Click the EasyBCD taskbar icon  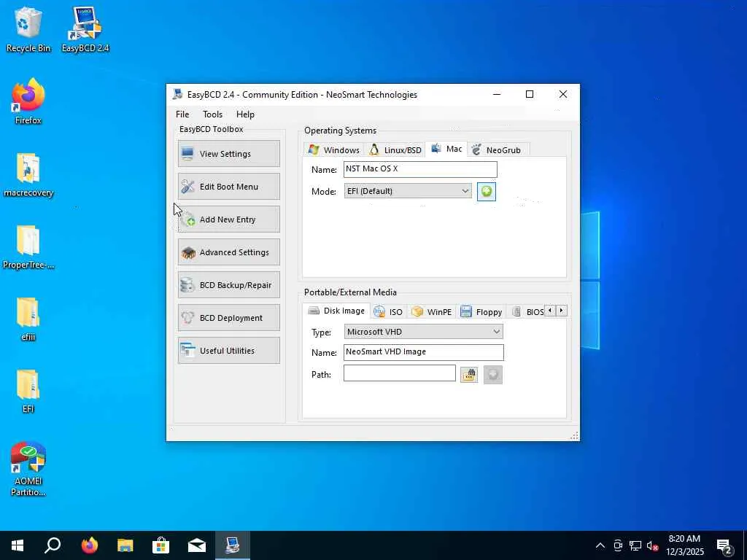[x=233, y=545]
